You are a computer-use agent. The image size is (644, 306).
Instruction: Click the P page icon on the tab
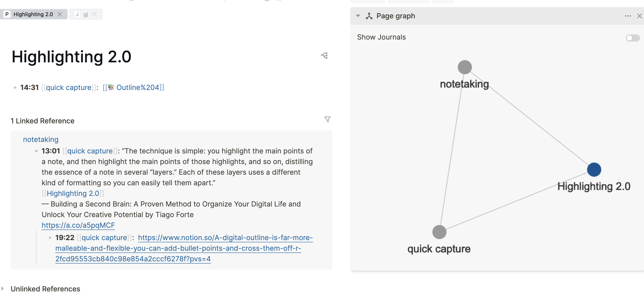tap(7, 14)
